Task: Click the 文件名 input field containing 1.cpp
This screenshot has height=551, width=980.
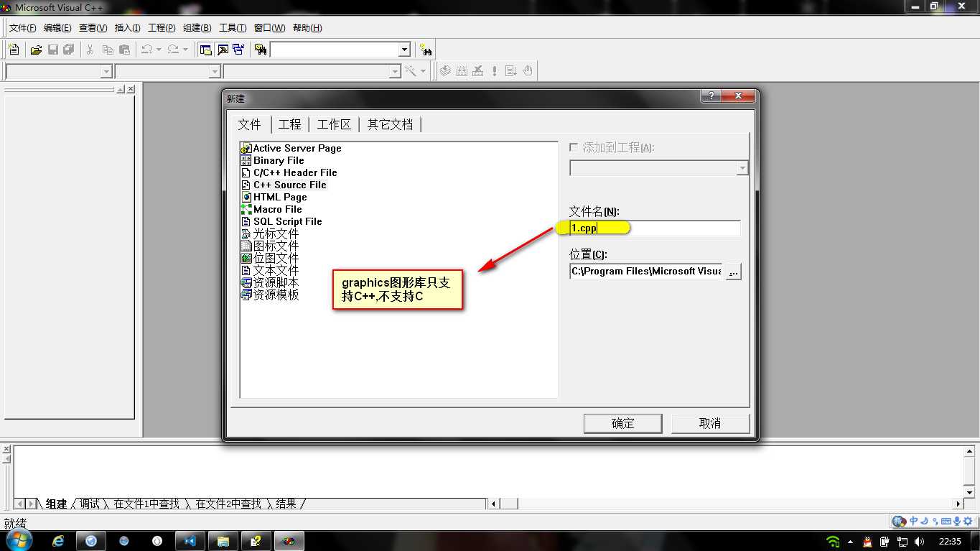Action: 655,228
